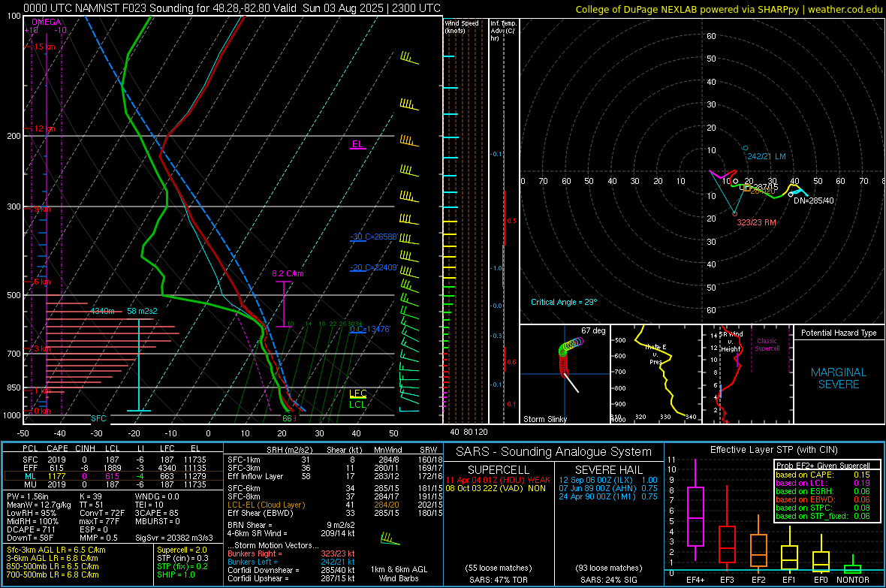This screenshot has height=588, width=886.
Task: Click the cyan SFC label below the skew-T
Action: pyautogui.click(x=98, y=418)
